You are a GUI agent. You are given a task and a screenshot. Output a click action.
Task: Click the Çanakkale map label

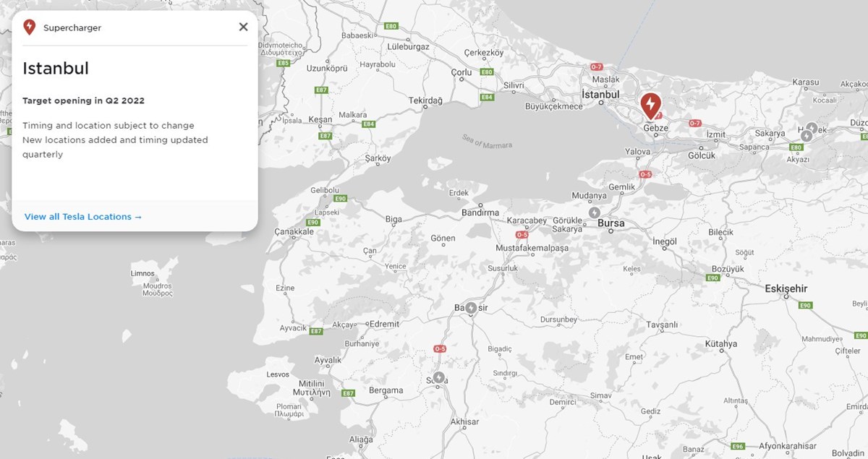294,232
